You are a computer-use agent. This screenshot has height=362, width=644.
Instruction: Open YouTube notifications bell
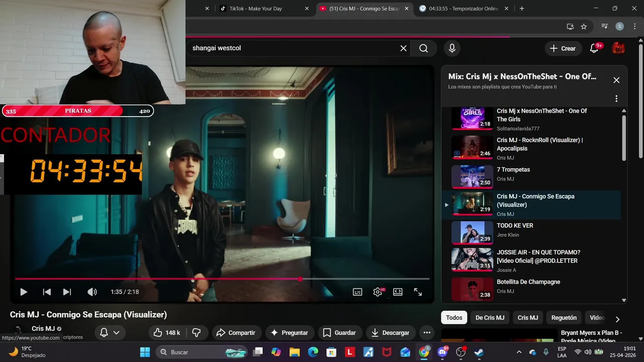(x=594, y=48)
